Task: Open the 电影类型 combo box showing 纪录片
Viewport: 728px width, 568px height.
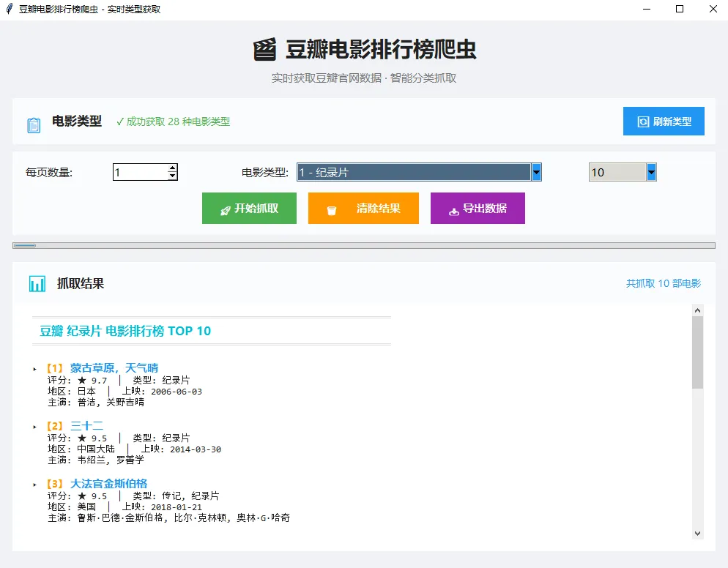Action: pyautogui.click(x=419, y=172)
